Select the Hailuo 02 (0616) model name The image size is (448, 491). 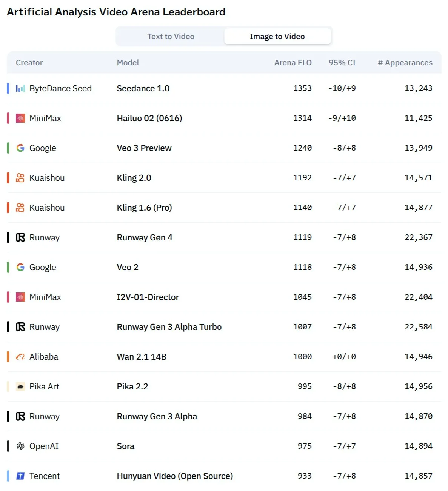point(149,118)
